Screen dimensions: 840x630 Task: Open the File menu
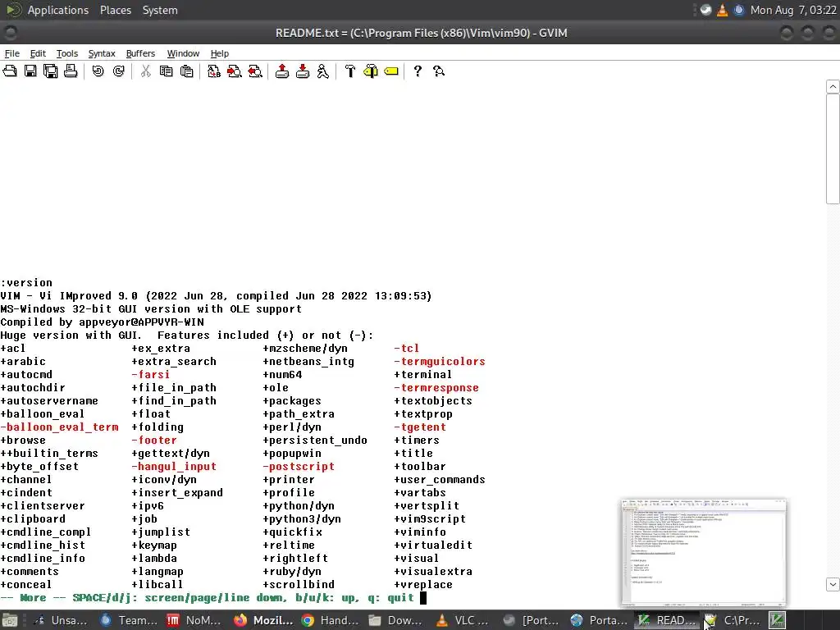coord(11,53)
